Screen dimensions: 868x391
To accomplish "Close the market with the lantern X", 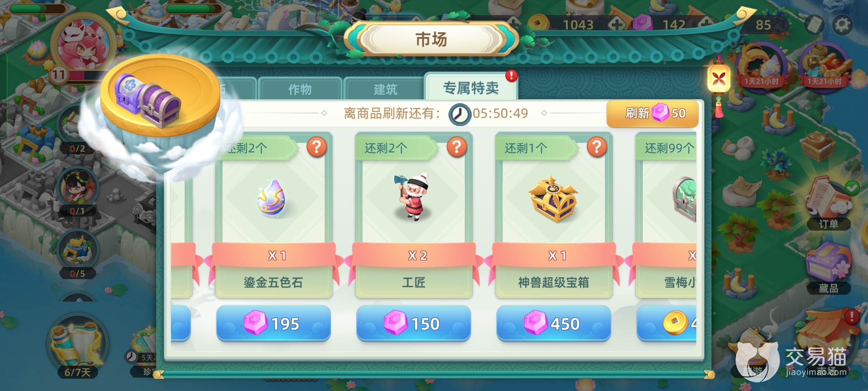I will [x=719, y=78].
